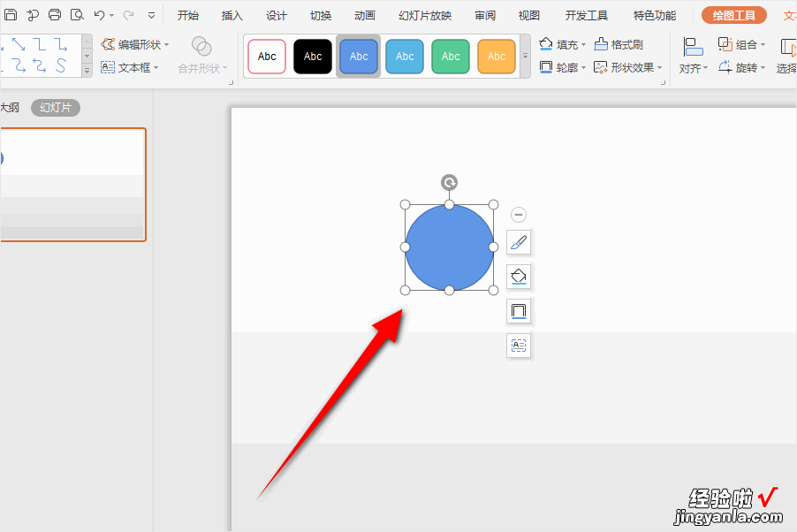Click the rotation handle above circle
The image size is (797, 532).
click(x=450, y=183)
